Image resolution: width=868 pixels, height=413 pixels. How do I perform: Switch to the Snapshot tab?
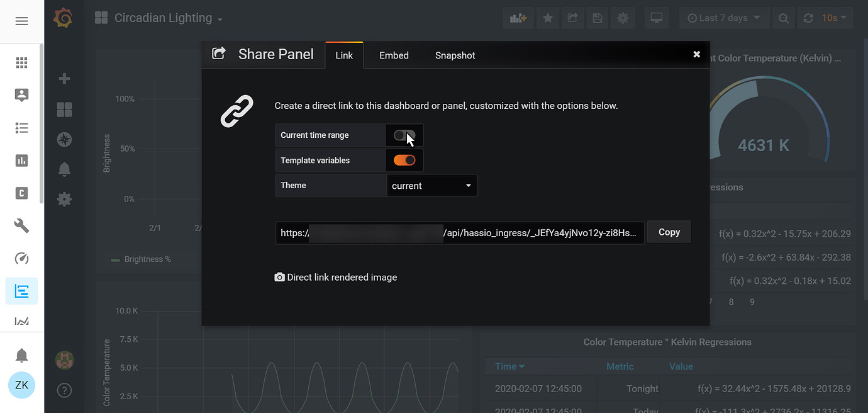pyautogui.click(x=455, y=55)
